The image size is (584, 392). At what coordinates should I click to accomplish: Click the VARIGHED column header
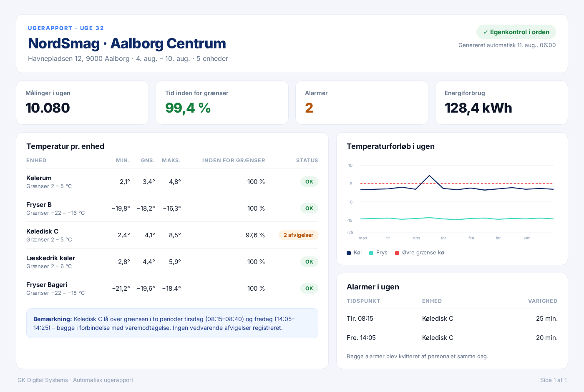pos(543,301)
